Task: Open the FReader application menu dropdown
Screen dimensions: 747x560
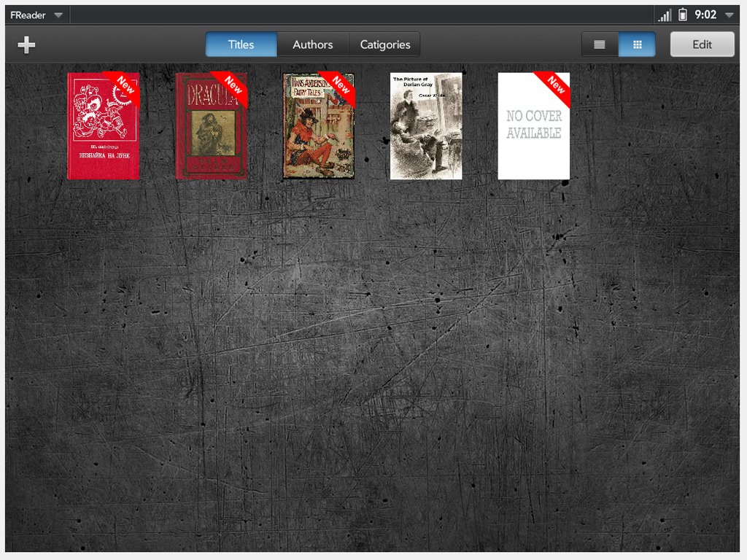Action: [x=36, y=15]
